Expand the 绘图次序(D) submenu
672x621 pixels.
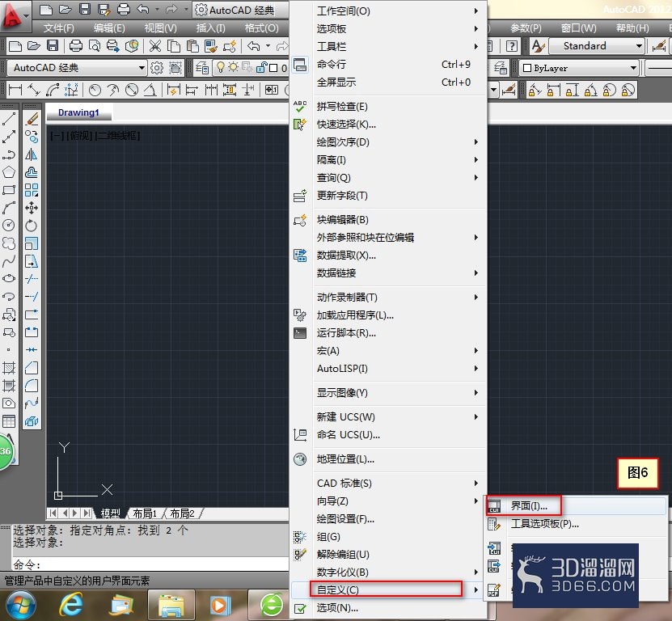pos(388,142)
